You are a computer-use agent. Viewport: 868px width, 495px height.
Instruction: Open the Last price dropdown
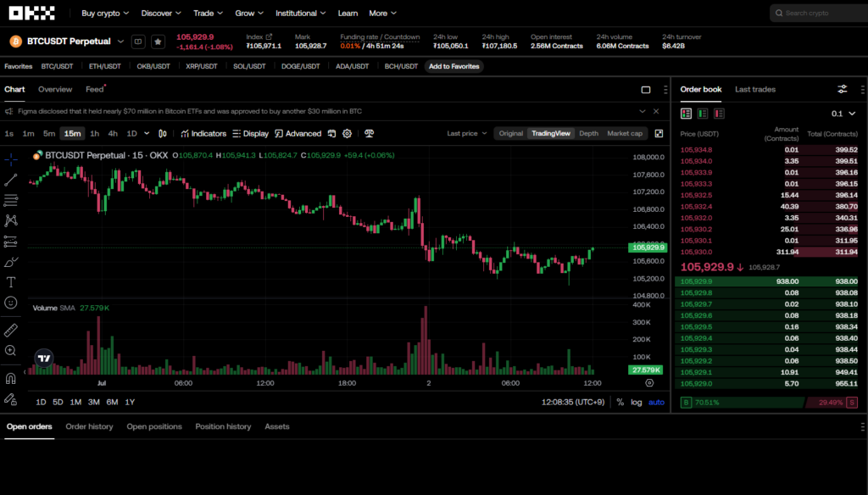[x=467, y=133]
